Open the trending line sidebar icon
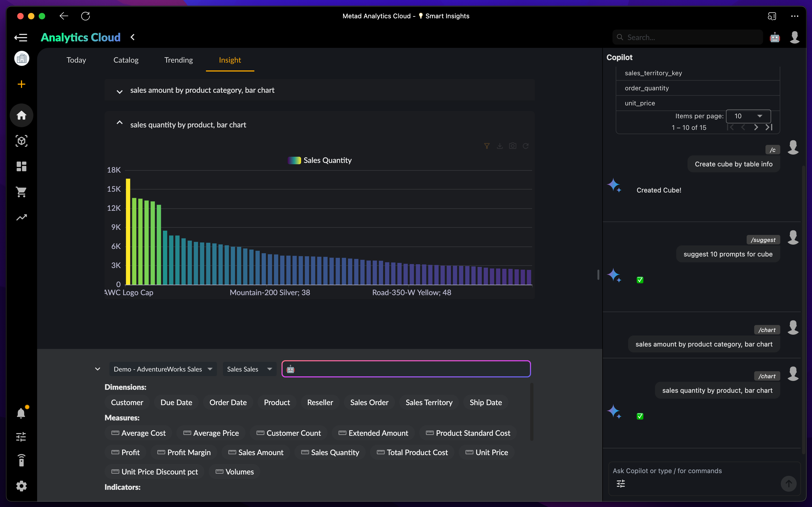This screenshot has width=812, height=507. click(22, 218)
